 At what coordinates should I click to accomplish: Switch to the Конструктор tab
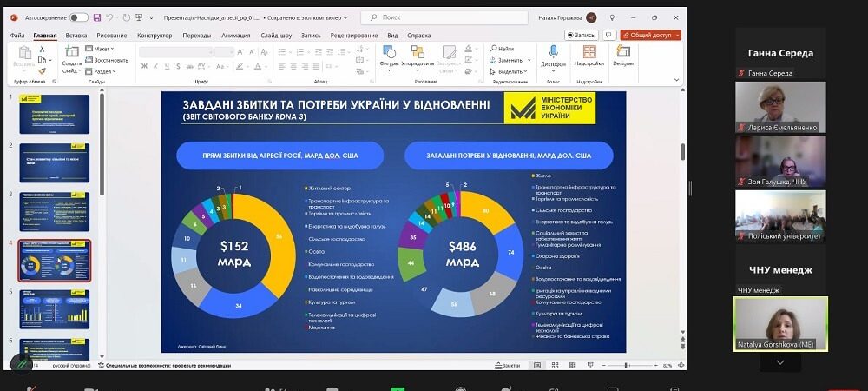point(155,36)
